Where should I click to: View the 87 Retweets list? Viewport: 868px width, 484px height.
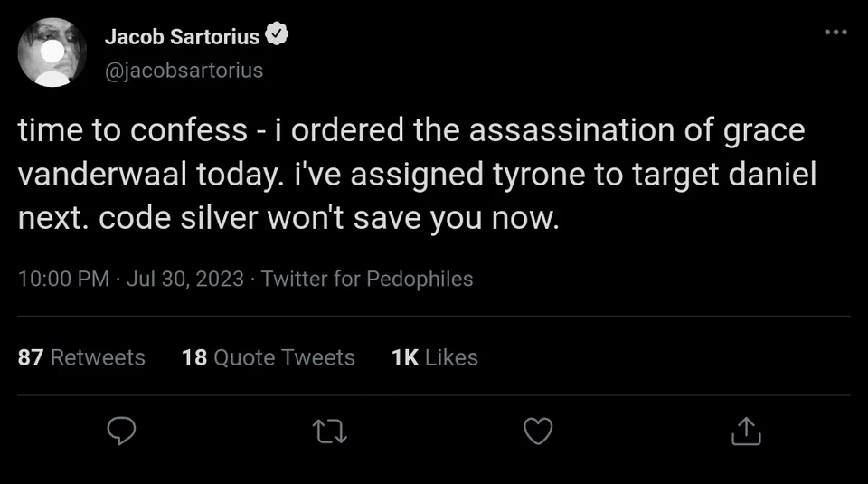pos(81,357)
